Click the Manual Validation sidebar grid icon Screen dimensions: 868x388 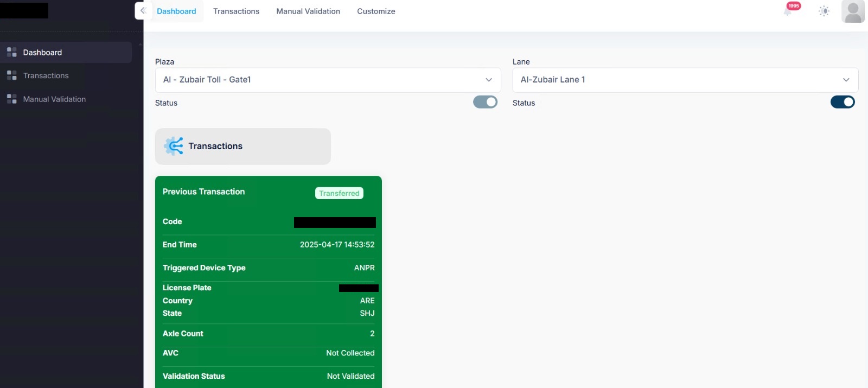[12, 99]
